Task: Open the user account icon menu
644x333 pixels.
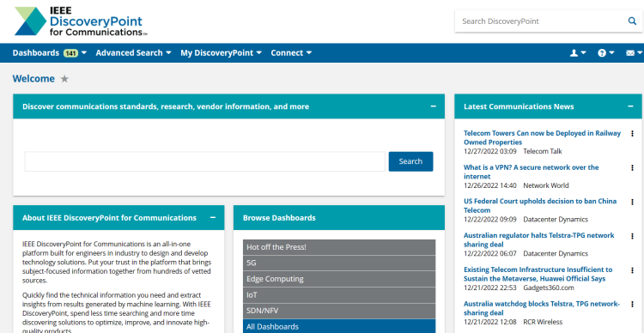Action: (578, 53)
